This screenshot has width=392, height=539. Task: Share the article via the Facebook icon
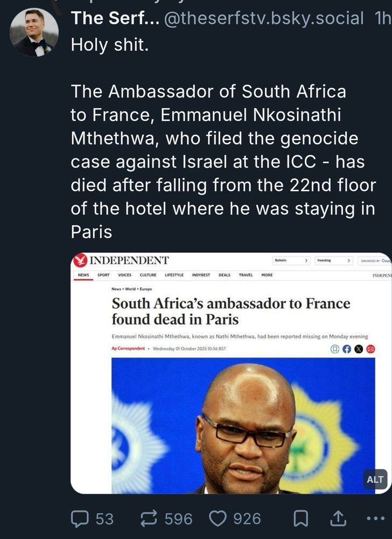(347, 349)
